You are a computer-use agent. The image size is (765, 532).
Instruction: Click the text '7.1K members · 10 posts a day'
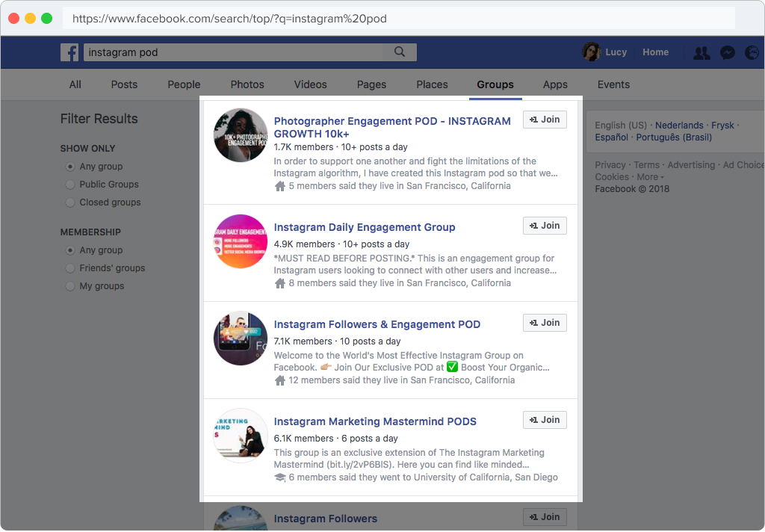(x=337, y=341)
